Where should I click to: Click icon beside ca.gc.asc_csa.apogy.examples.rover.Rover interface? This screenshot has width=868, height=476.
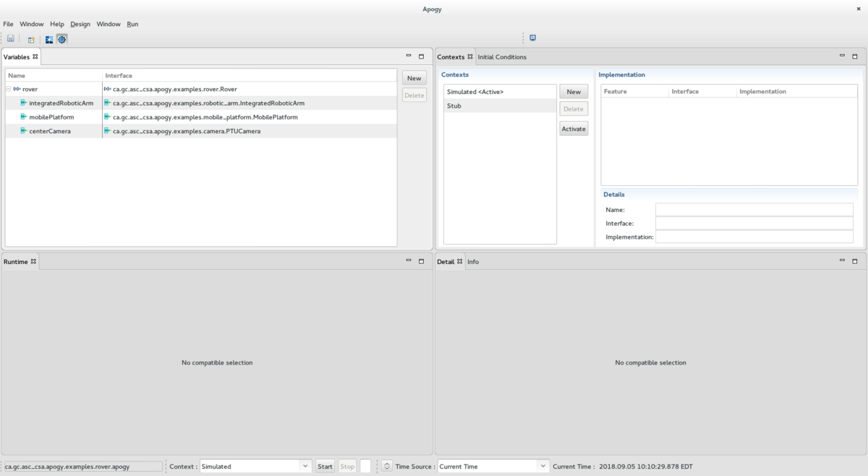107,89
